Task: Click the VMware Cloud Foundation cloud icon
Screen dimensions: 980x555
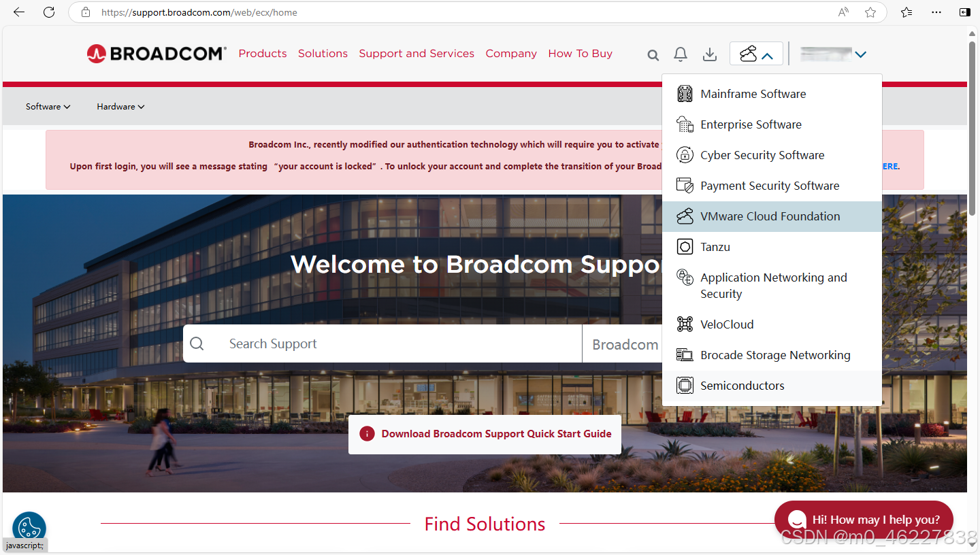Action: point(685,216)
